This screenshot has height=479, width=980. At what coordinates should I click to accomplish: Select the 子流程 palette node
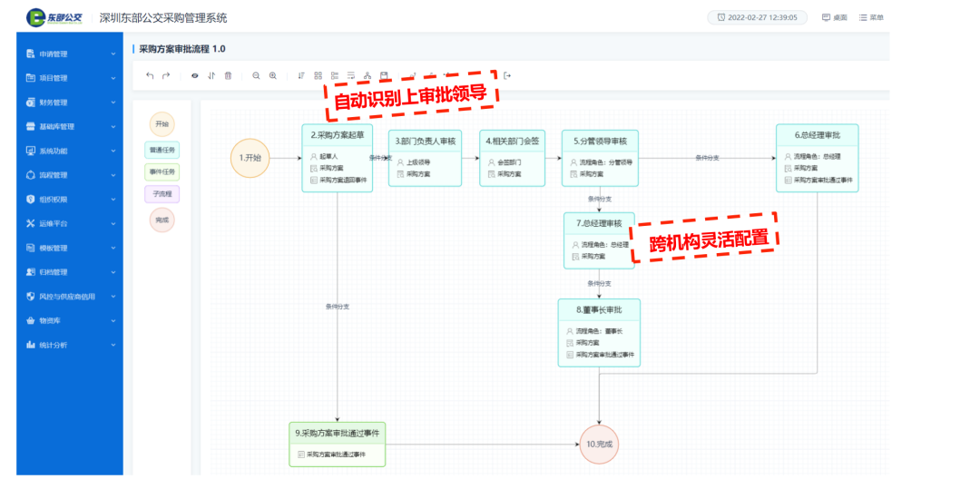tap(162, 193)
